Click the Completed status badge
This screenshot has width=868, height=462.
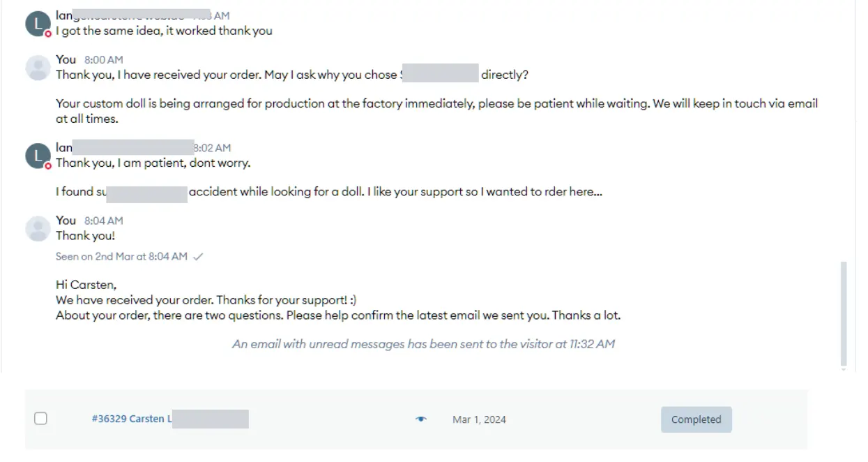[696, 419]
